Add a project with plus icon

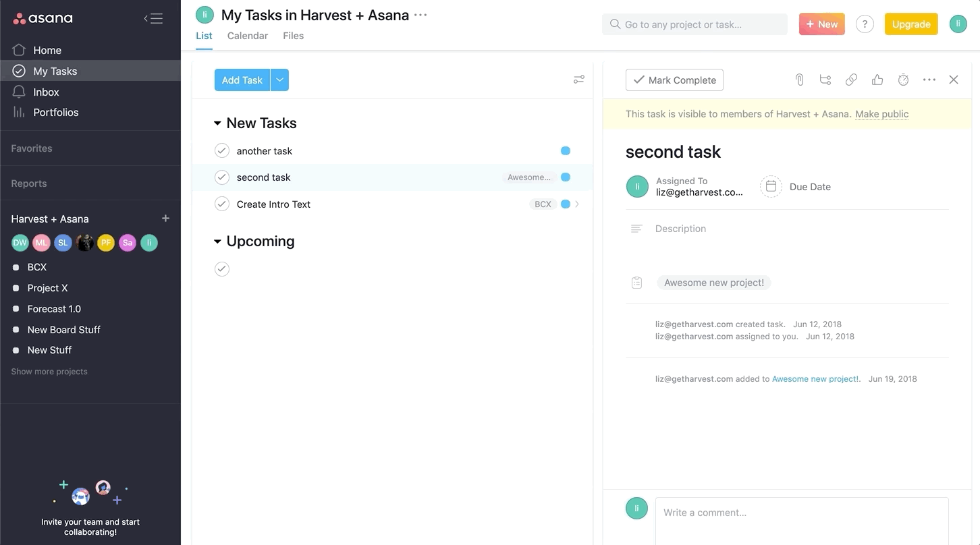[x=165, y=219]
